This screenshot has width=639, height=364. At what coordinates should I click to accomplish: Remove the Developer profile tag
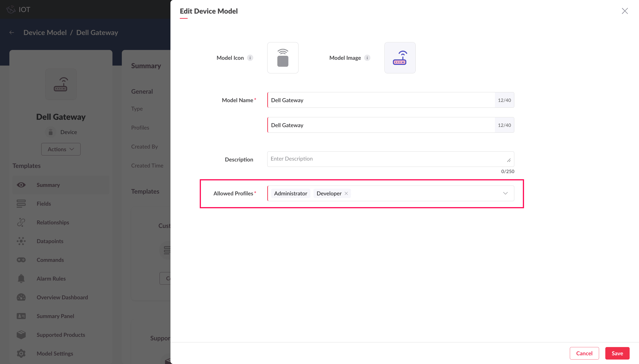point(346,193)
